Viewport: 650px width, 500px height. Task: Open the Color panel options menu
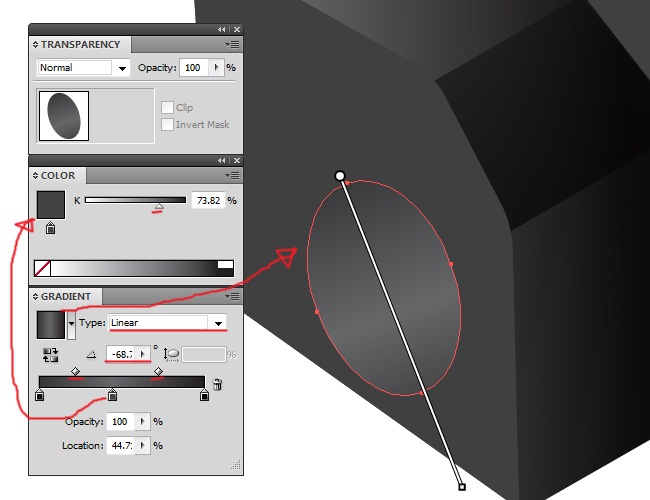pyautogui.click(x=233, y=176)
